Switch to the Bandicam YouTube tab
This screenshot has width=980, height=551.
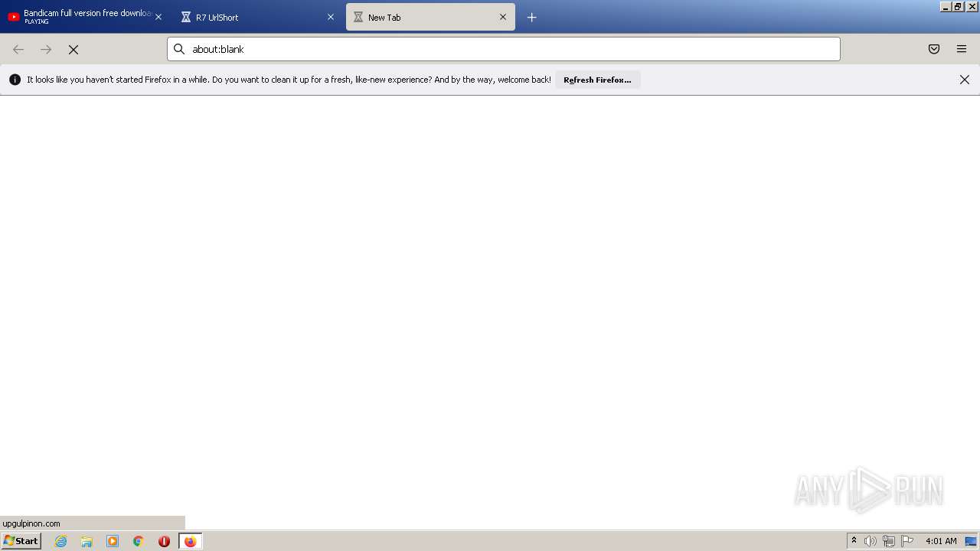(x=84, y=17)
